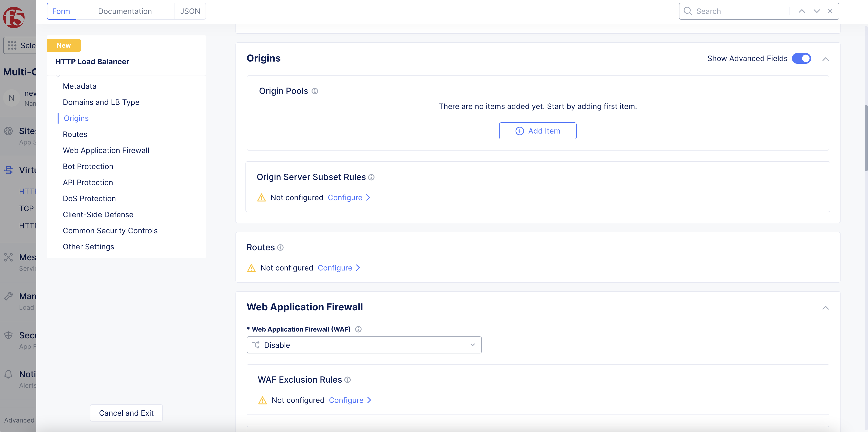Switch to the JSON tab
Screen dimensions: 868x432
[x=190, y=11]
